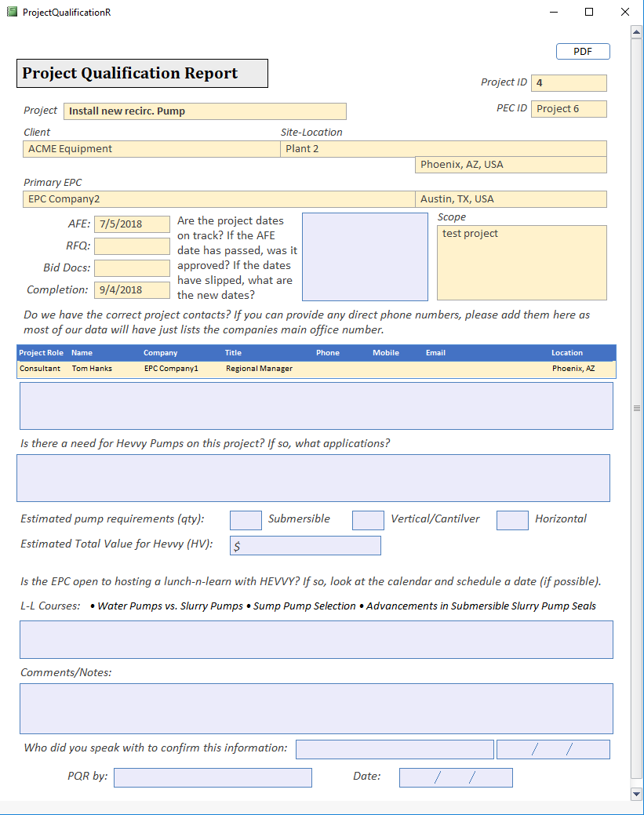Click the Horizontal quantity field
Screen dimensions: 644x815
(x=512, y=520)
